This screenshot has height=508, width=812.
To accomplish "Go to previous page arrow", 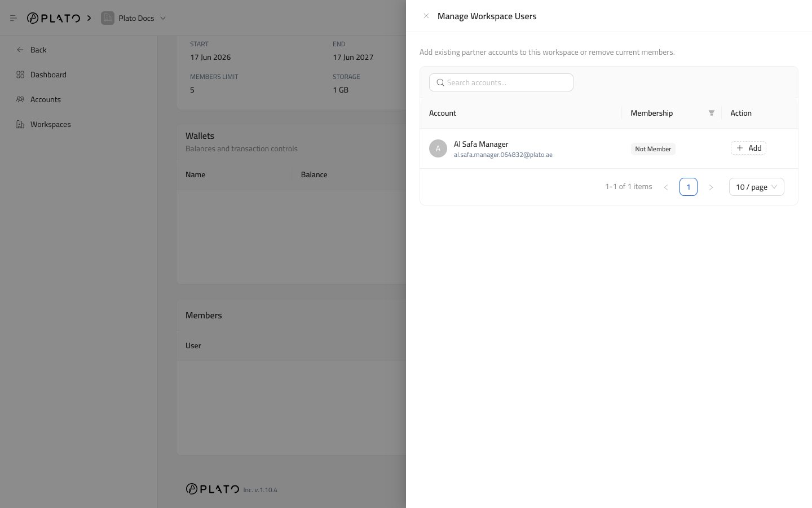I will tap(666, 187).
